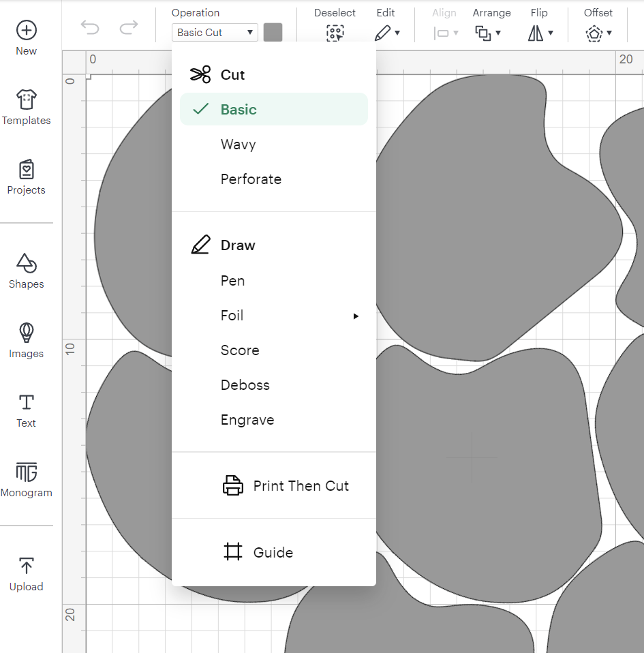Screen dimensions: 644x653
Task: Open the Images library
Action: click(x=26, y=334)
